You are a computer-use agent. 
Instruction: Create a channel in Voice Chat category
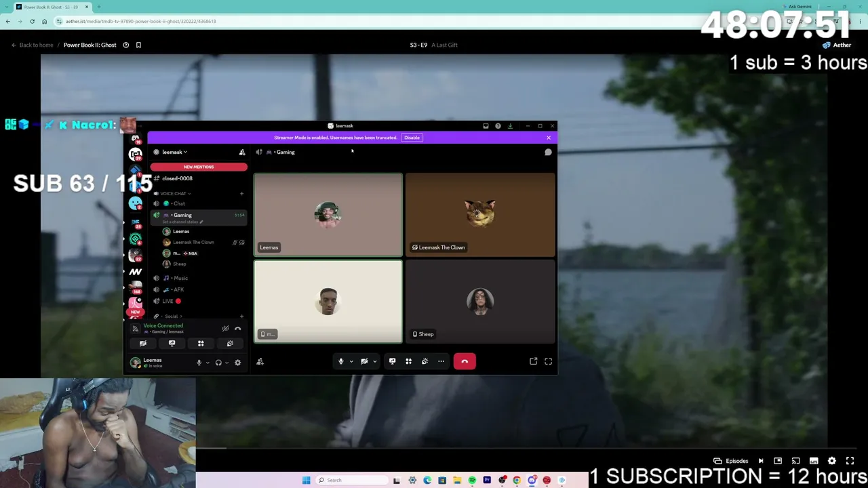click(x=241, y=194)
